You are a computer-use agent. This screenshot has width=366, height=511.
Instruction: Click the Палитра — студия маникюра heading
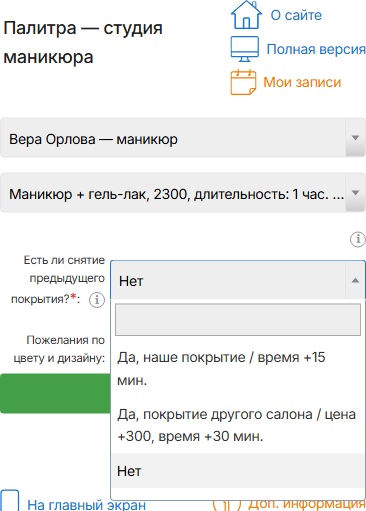point(83,42)
